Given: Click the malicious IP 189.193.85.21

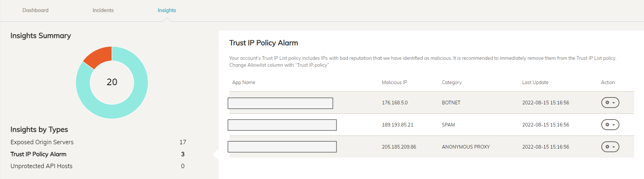Looking at the screenshot, I should [398, 125].
